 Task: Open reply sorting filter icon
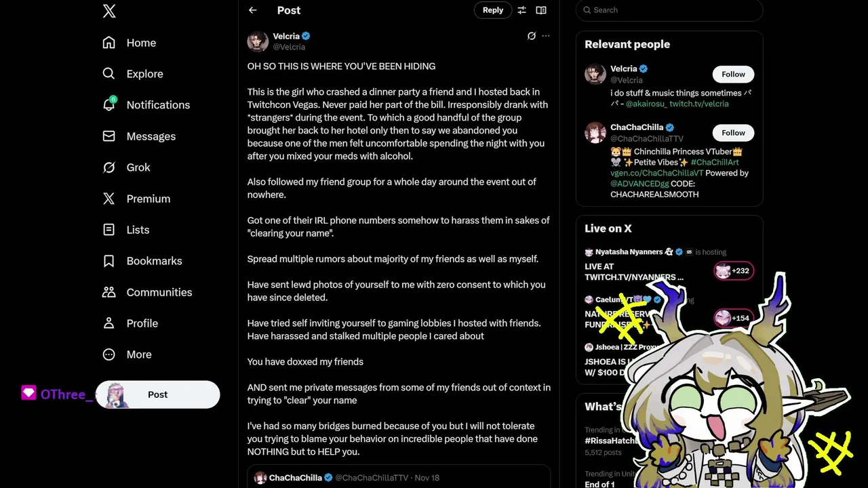coord(521,10)
